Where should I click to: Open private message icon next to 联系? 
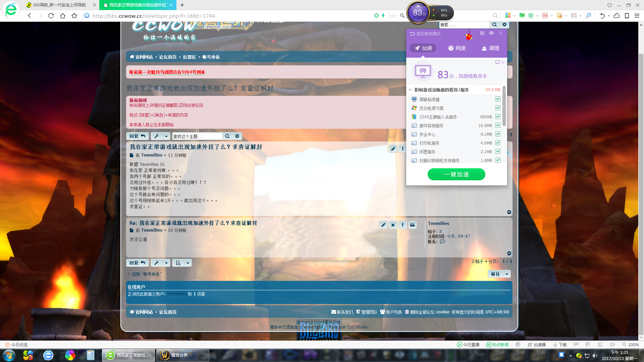[x=442, y=242]
